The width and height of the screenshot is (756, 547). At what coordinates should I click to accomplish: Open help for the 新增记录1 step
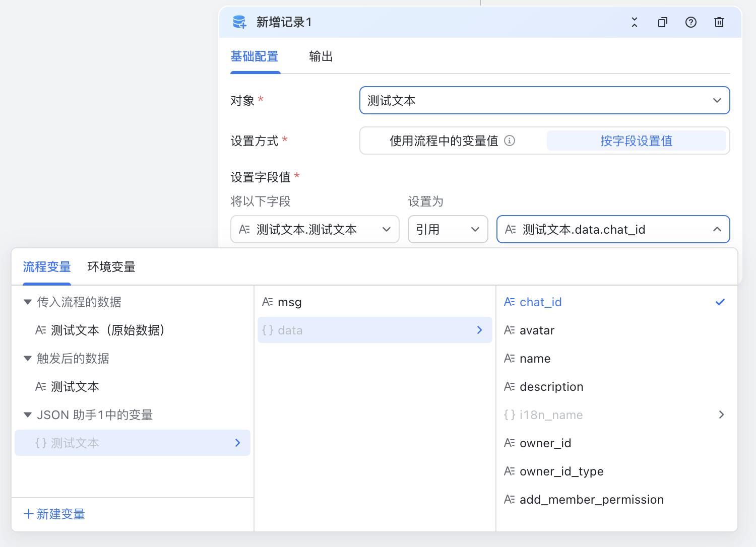click(x=690, y=22)
